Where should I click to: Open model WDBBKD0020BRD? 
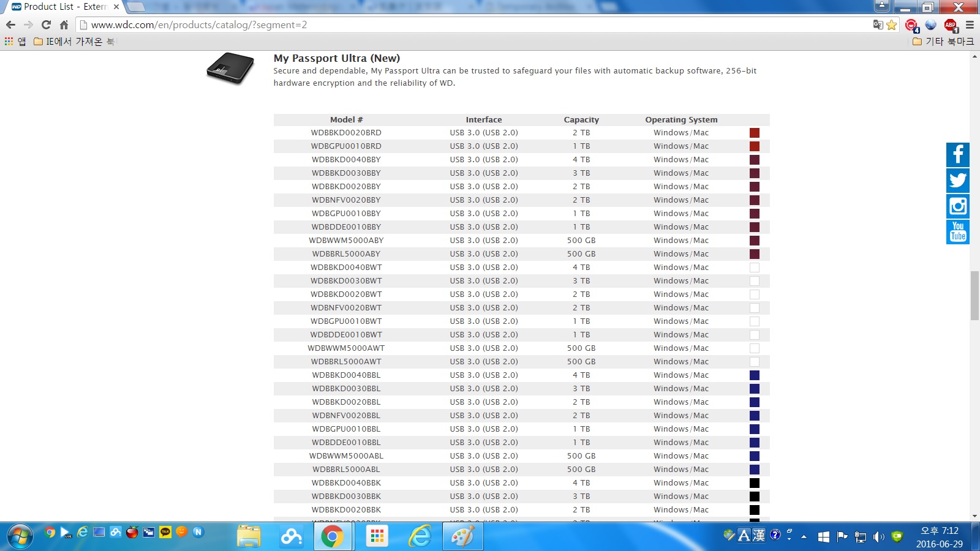click(346, 133)
